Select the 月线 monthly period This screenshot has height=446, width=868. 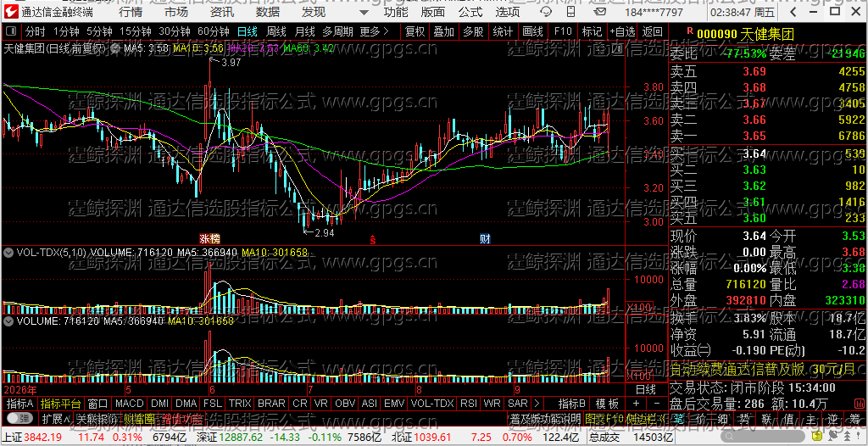305,31
